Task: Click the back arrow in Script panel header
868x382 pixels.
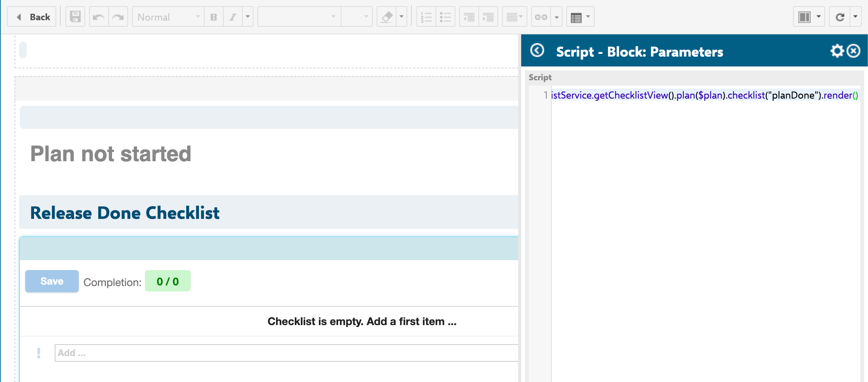Action: 537,50
